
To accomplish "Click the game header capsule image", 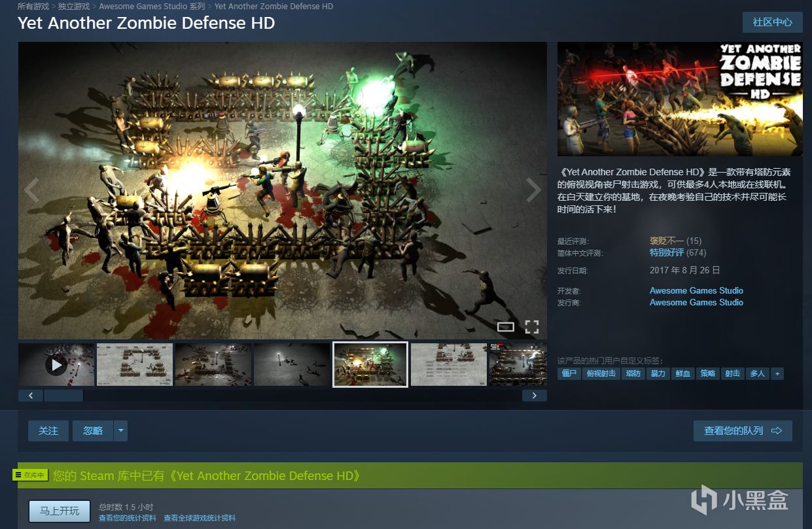I will [x=680, y=99].
